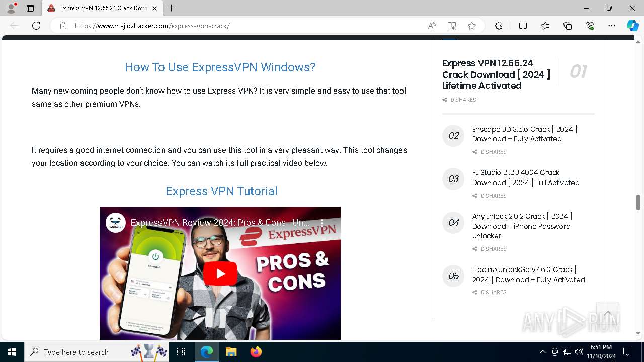Open YouTube video more options dots
This screenshot has height=362, width=644.
pos(323,222)
